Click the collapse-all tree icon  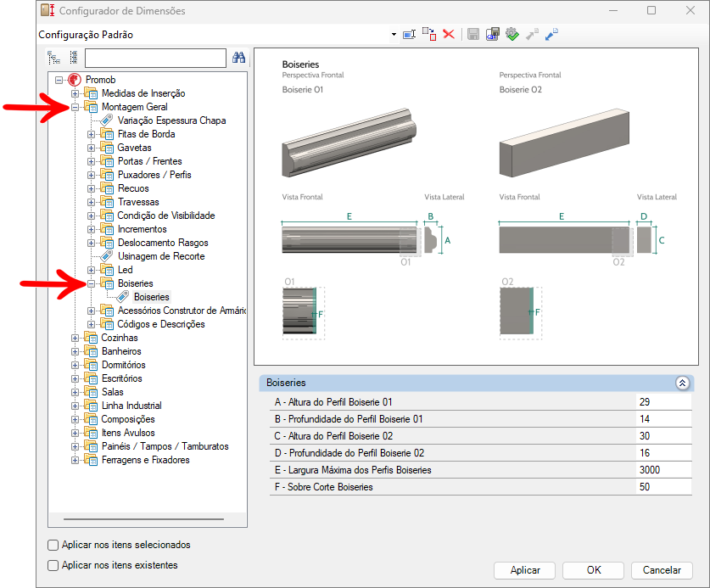[x=74, y=58]
